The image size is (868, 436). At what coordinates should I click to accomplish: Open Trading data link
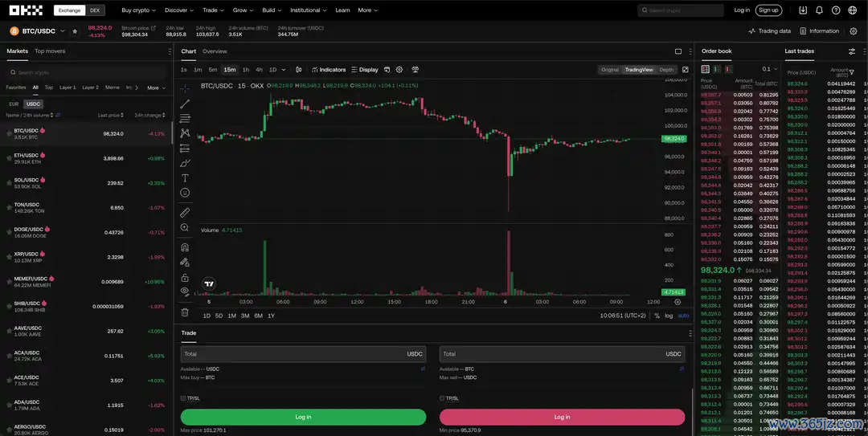click(769, 31)
